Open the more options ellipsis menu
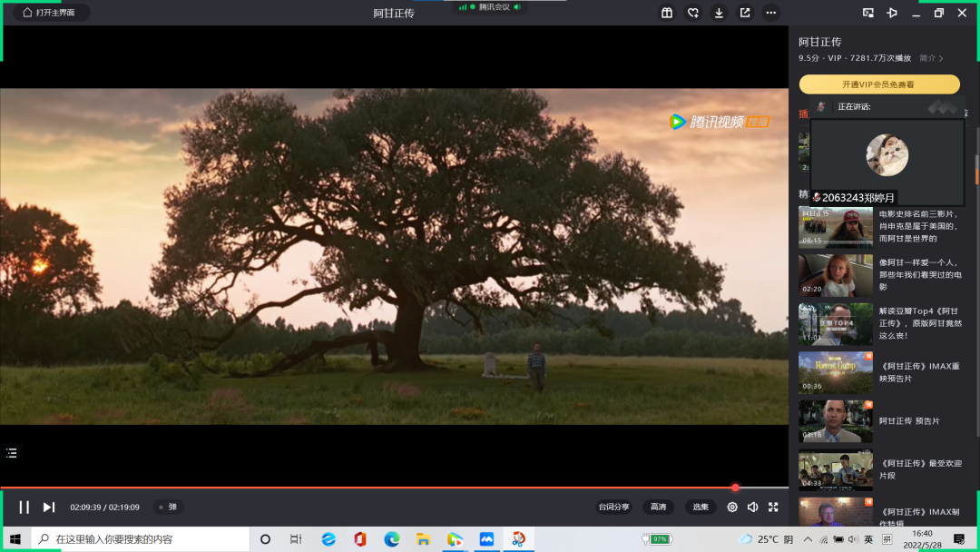This screenshot has height=552, width=980. (770, 13)
